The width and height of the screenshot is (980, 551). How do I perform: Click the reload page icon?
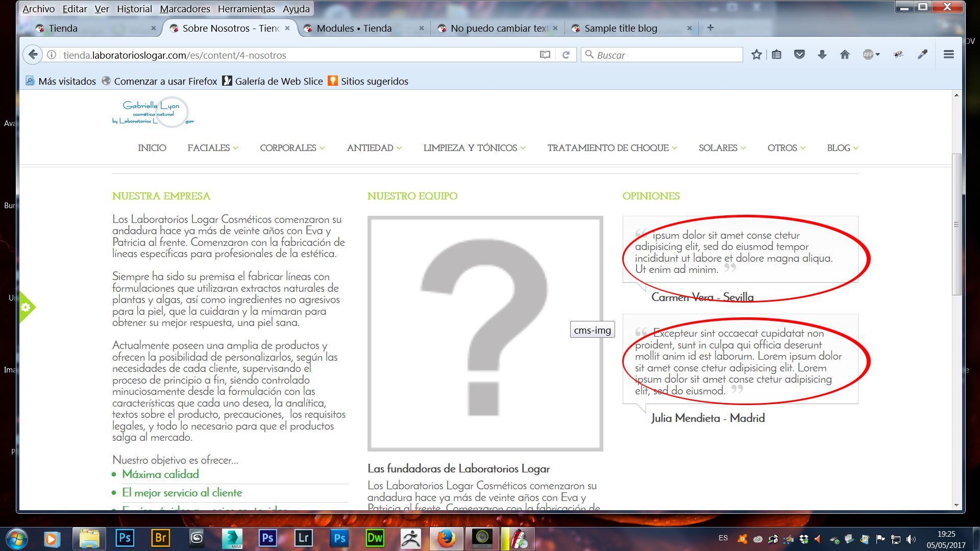click(x=566, y=55)
